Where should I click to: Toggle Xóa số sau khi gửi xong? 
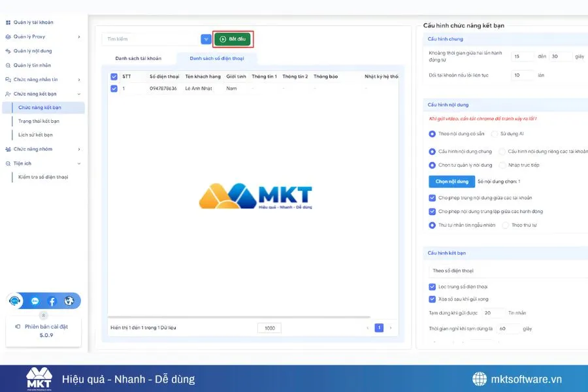[x=432, y=299]
